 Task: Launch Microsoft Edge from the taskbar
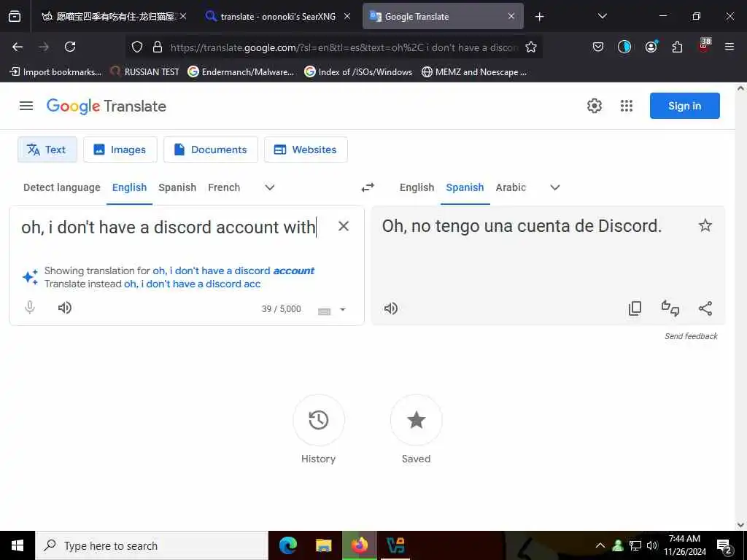click(287, 545)
